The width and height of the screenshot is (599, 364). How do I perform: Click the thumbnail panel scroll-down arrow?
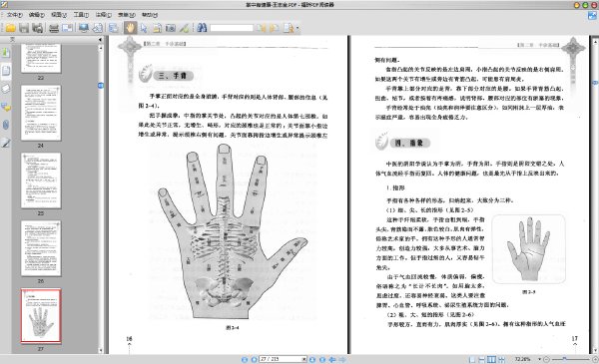[x=101, y=350]
